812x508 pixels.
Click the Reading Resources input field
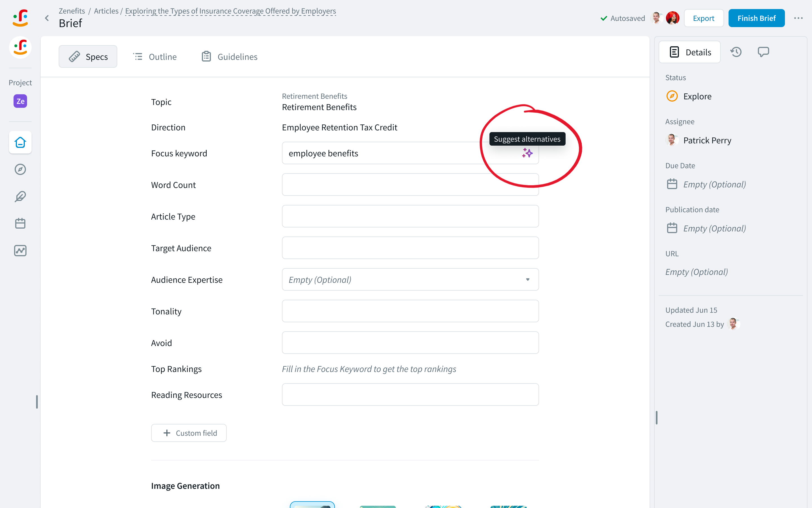pos(410,395)
